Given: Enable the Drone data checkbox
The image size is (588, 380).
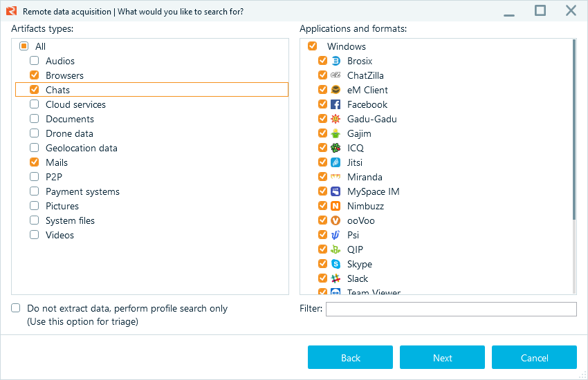Looking at the screenshot, I should click(34, 133).
